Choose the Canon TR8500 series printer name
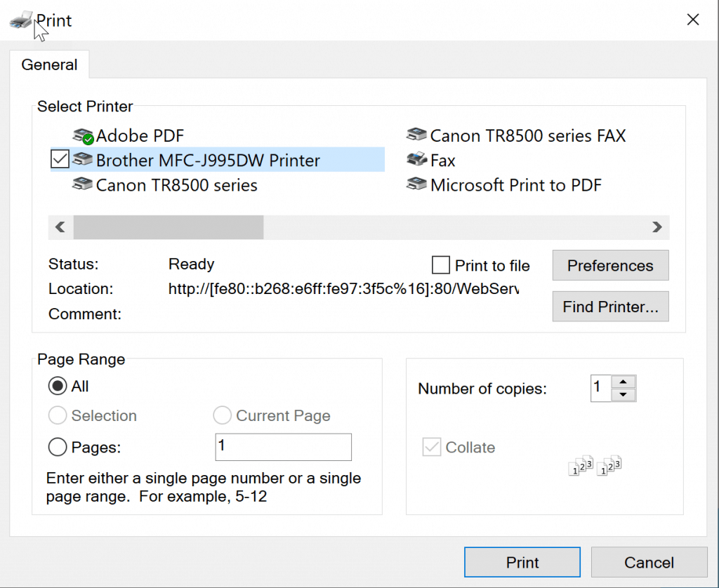The image size is (719, 588). click(176, 185)
